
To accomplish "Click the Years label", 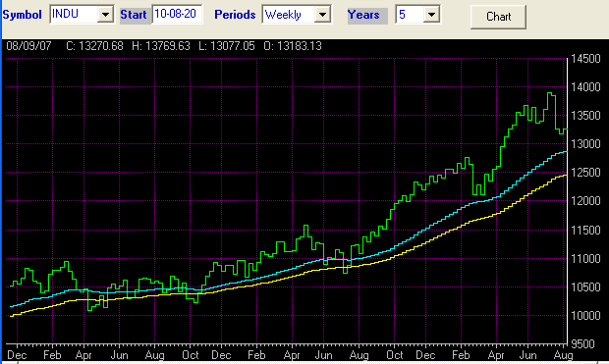I will [x=363, y=15].
